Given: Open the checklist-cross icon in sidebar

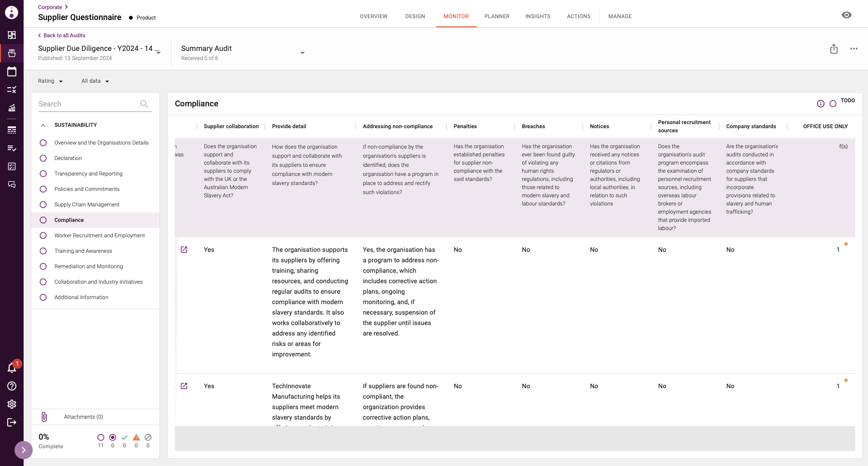Looking at the screenshot, I should point(12,90).
